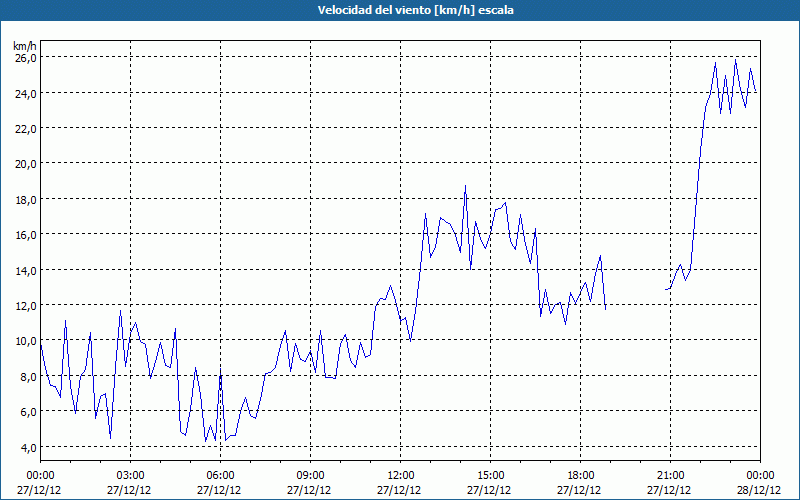The height and width of the screenshot is (500, 800).
Task: Pick the 16,0 y-axis label
Action: click(x=25, y=235)
